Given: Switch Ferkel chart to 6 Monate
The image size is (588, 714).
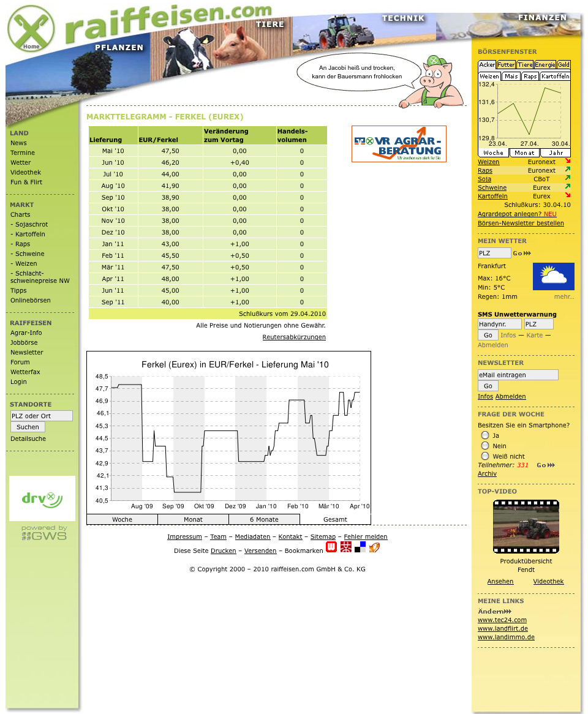Looking at the screenshot, I should [264, 519].
